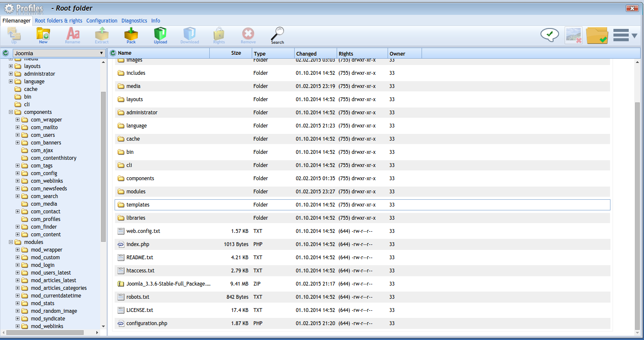Select configuration.php in file list

(147, 323)
